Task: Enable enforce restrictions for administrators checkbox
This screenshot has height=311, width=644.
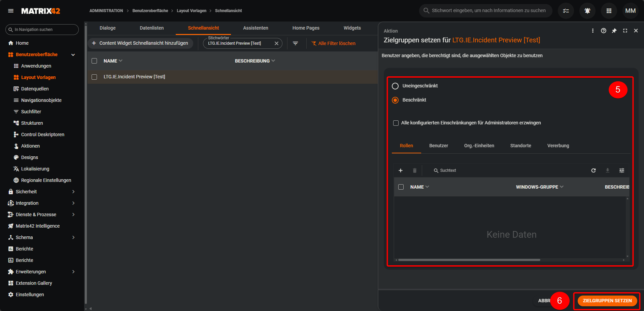Action: pos(396,123)
